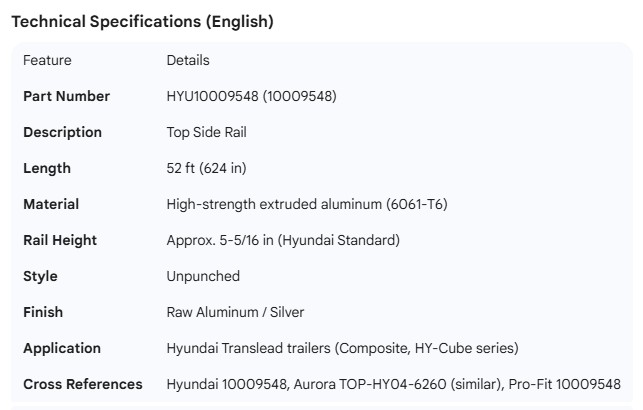Select the Application row label
The width and height of the screenshot is (643, 410).
pyautogui.click(x=62, y=348)
